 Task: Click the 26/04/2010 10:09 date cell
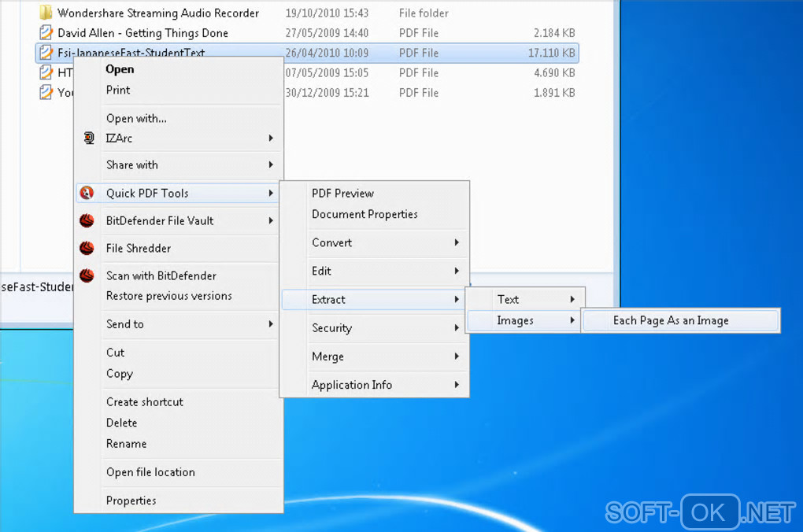click(327, 53)
